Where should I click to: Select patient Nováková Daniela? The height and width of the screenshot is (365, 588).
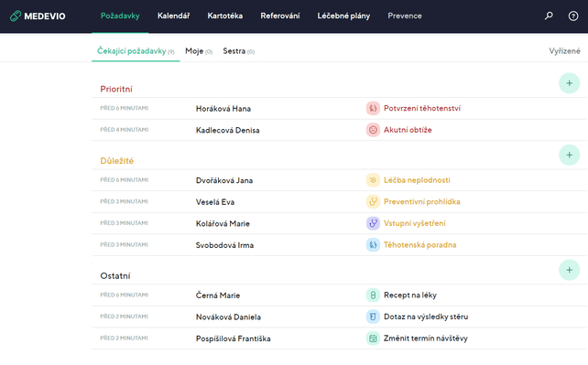228,317
